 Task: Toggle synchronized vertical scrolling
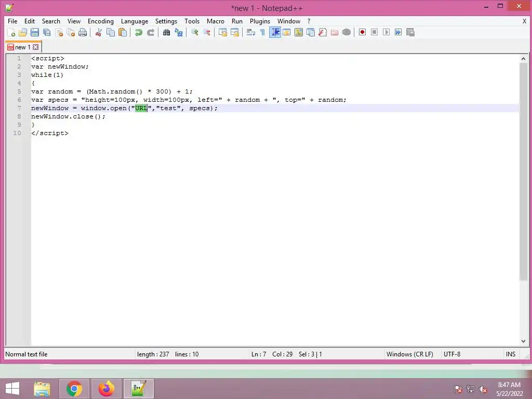click(x=222, y=32)
